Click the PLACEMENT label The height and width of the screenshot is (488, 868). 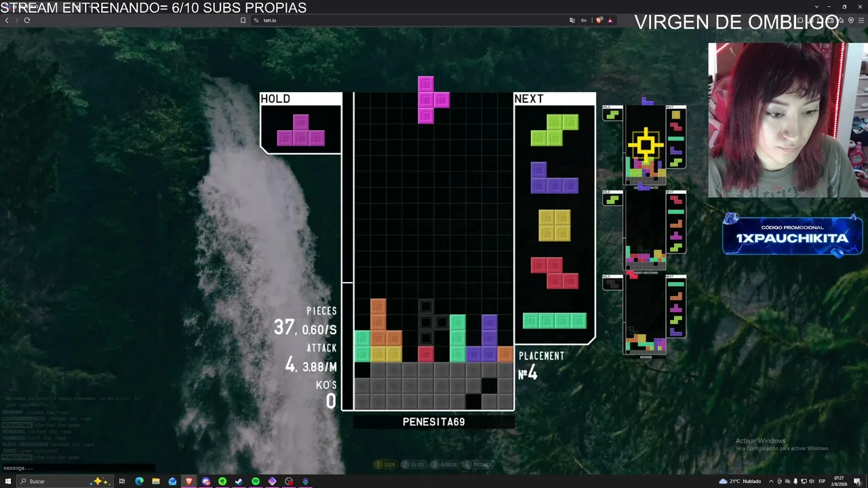tap(541, 356)
